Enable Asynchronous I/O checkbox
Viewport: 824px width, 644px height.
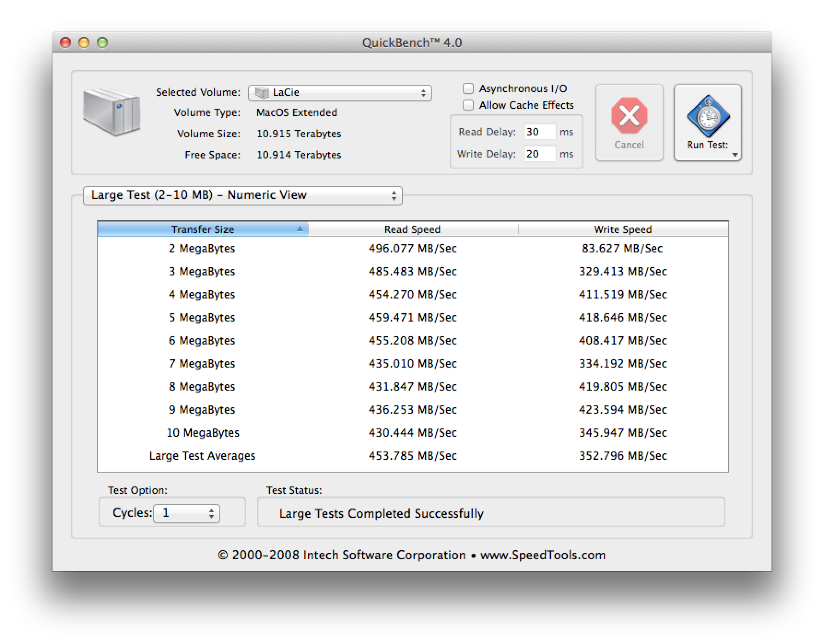tap(468, 88)
